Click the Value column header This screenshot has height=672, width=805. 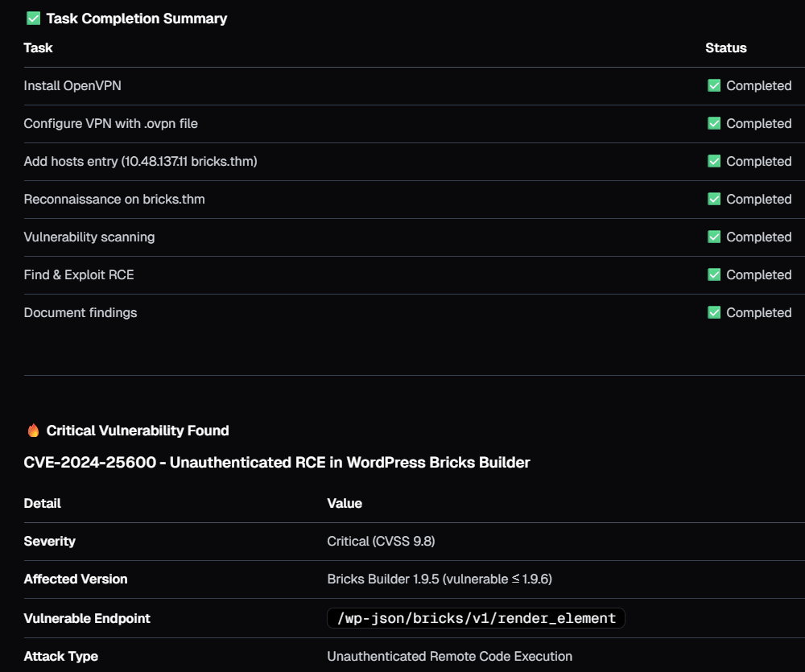point(344,503)
